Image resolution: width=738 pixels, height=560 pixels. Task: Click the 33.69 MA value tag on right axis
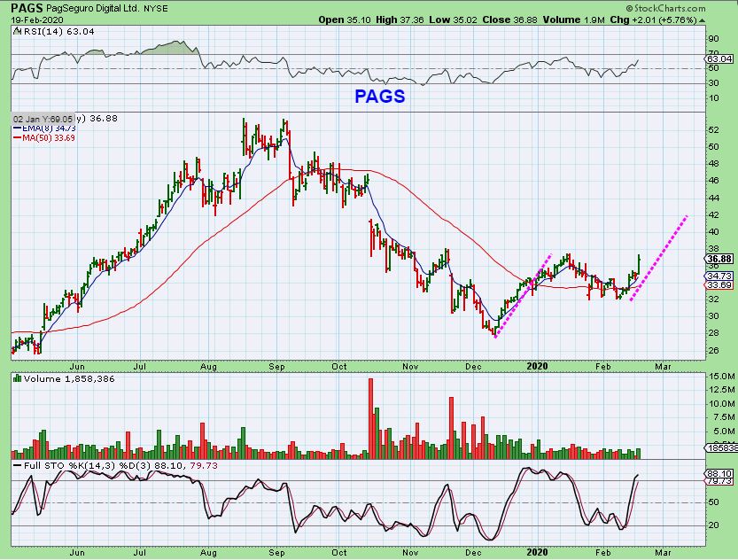click(719, 285)
